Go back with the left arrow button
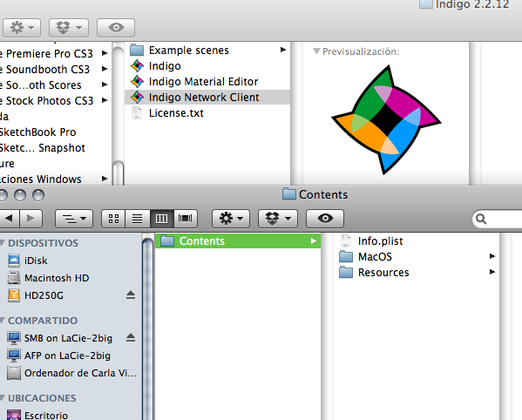This screenshot has height=420, width=522. point(10,219)
